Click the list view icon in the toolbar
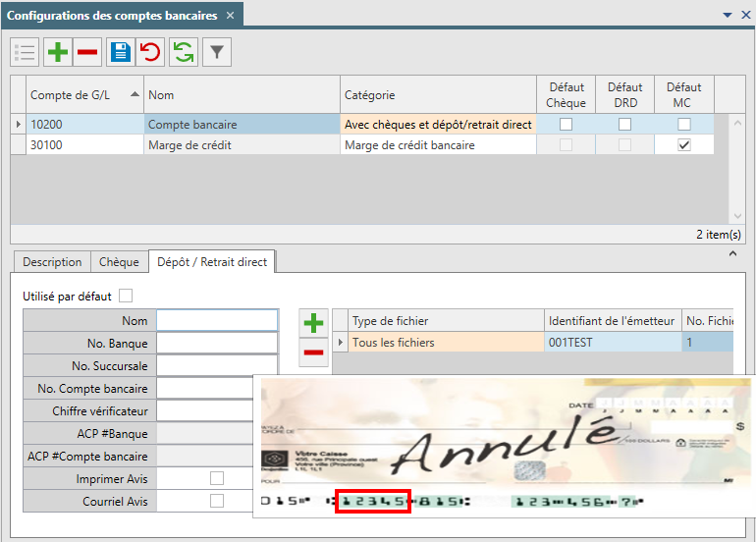Viewport: 756px width, 542px height. (25, 52)
